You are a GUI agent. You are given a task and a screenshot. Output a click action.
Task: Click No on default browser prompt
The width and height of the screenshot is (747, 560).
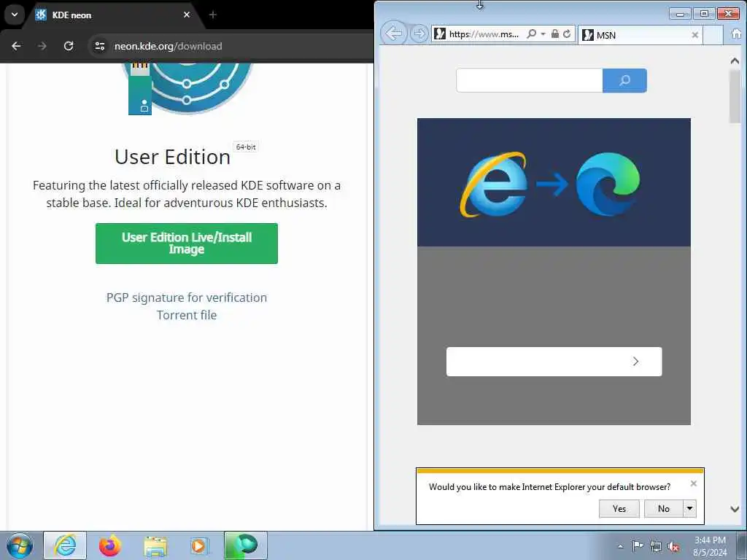coord(663,508)
